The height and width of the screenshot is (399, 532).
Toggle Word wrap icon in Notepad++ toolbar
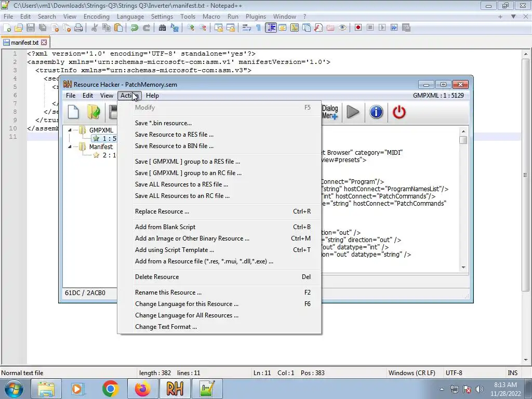247,28
